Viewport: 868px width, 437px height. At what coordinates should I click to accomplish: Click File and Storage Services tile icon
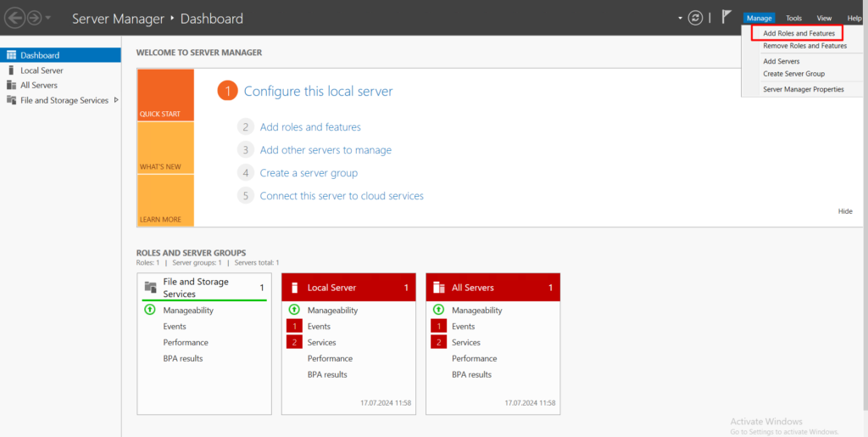[x=151, y=287]
